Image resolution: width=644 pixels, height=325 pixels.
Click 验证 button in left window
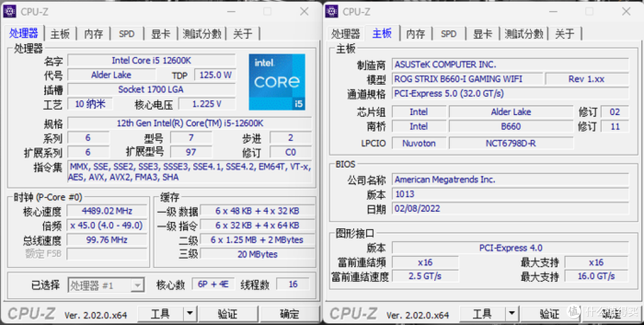228,314
